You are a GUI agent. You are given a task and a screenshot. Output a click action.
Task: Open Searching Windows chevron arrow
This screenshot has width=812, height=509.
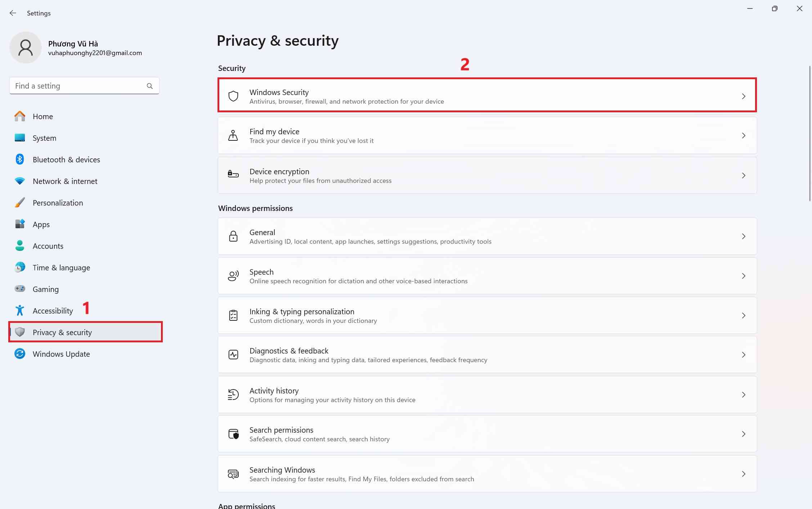(744, 474)
